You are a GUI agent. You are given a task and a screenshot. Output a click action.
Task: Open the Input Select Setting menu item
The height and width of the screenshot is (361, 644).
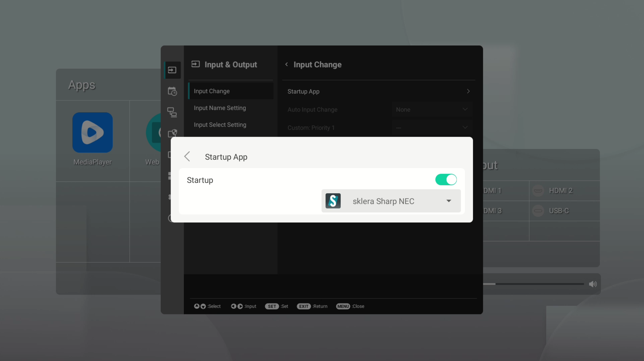click(x=220, y=125)
